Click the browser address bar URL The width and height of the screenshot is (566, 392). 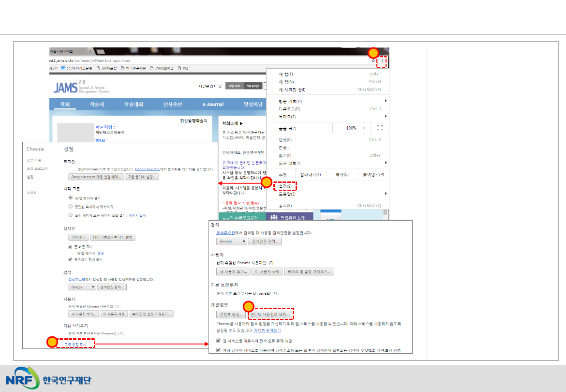click(92, 60)
